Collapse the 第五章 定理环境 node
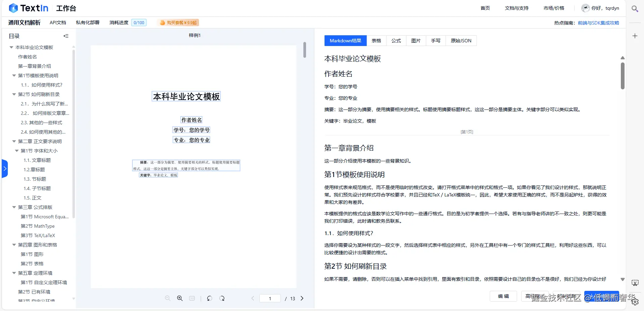The width and height of the screenshot is (644, 311). click(14, 273)
